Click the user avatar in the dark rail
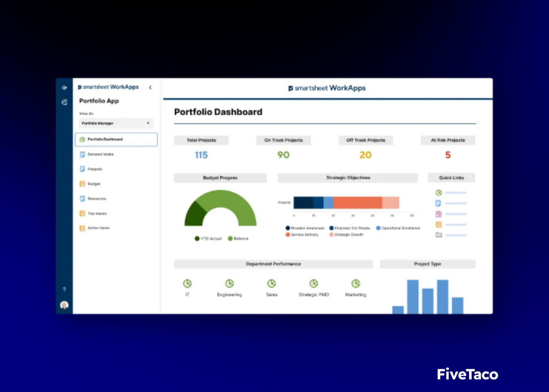Viewport: 549px width, 392px height. pos(64,305)
